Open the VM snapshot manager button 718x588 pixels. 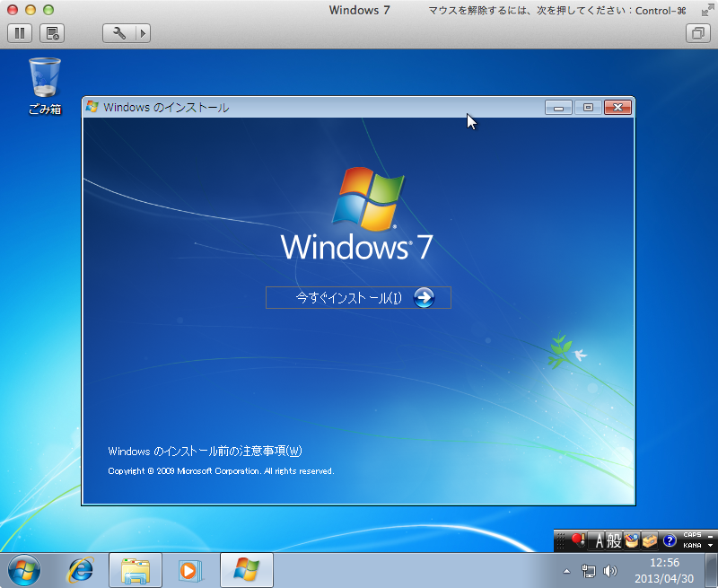52,33
